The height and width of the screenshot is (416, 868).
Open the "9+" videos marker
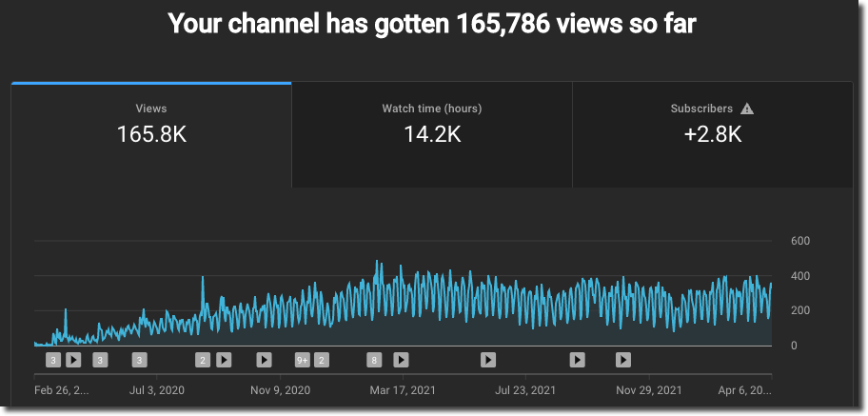click(x=303, y=360)
